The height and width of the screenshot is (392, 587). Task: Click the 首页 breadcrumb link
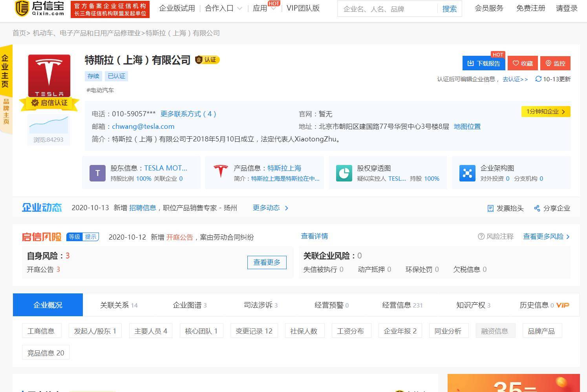19,33
